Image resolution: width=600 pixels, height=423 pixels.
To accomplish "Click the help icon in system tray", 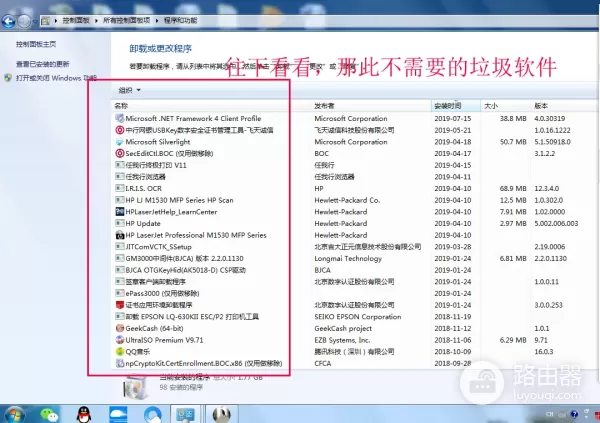I will click(574, 414).
